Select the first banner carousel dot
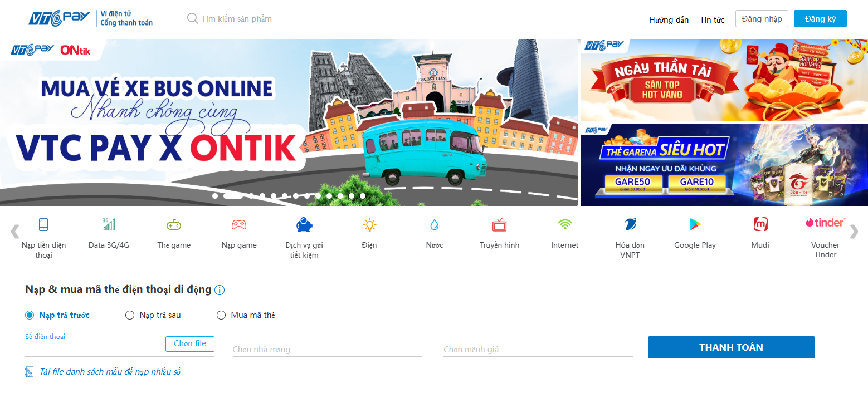 click(x=215, y=196)
